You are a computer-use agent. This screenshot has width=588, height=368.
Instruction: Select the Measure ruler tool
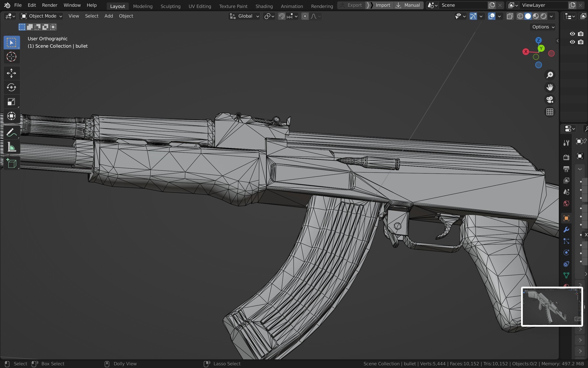click(11, 147)
